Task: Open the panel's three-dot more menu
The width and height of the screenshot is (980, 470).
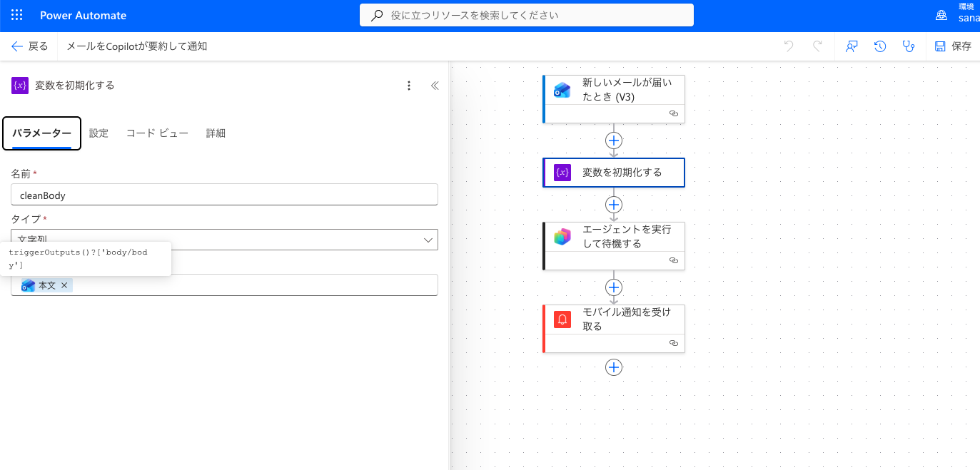Action: 409,86
